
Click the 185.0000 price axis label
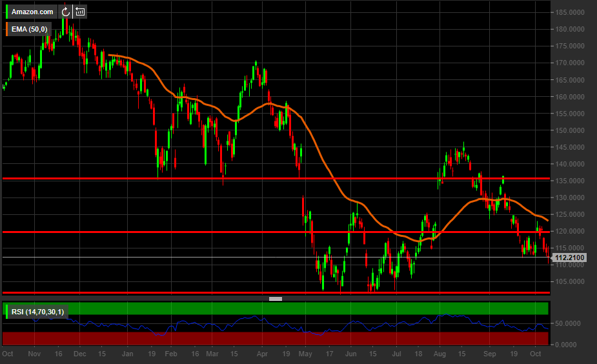[570, 12]
